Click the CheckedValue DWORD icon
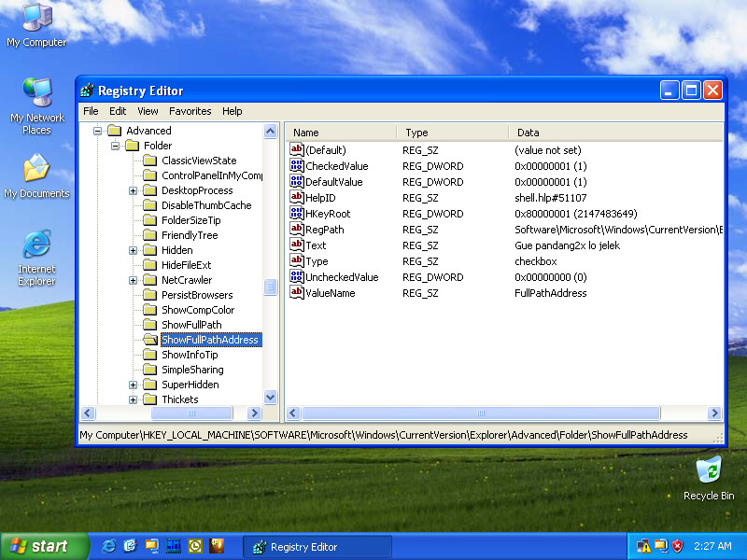Screen dimensions: 747x560 click(x=296, y=166)
